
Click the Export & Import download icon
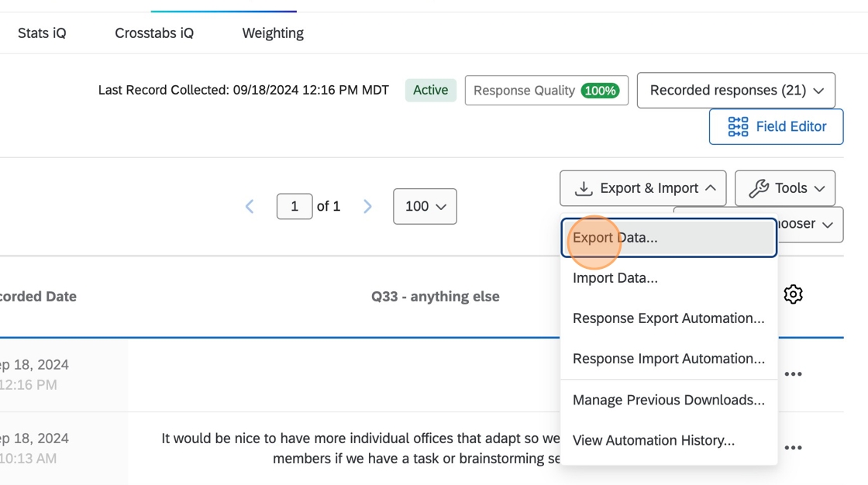[x=584, y=188]
